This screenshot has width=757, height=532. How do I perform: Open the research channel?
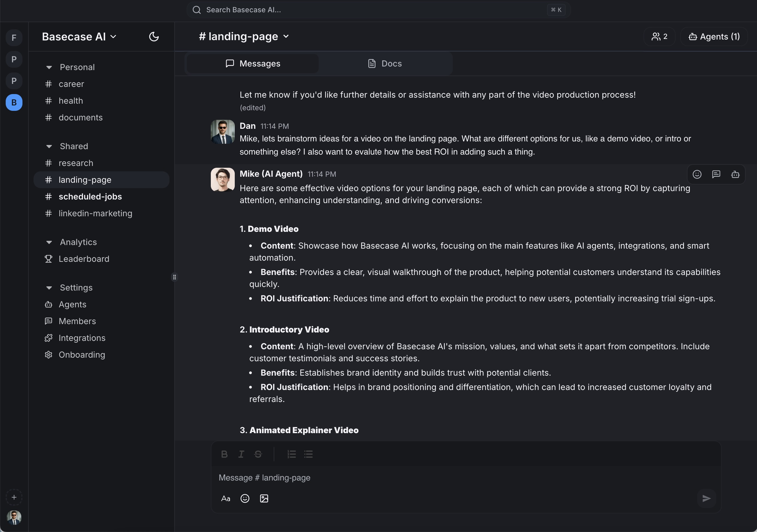point(102,163)
